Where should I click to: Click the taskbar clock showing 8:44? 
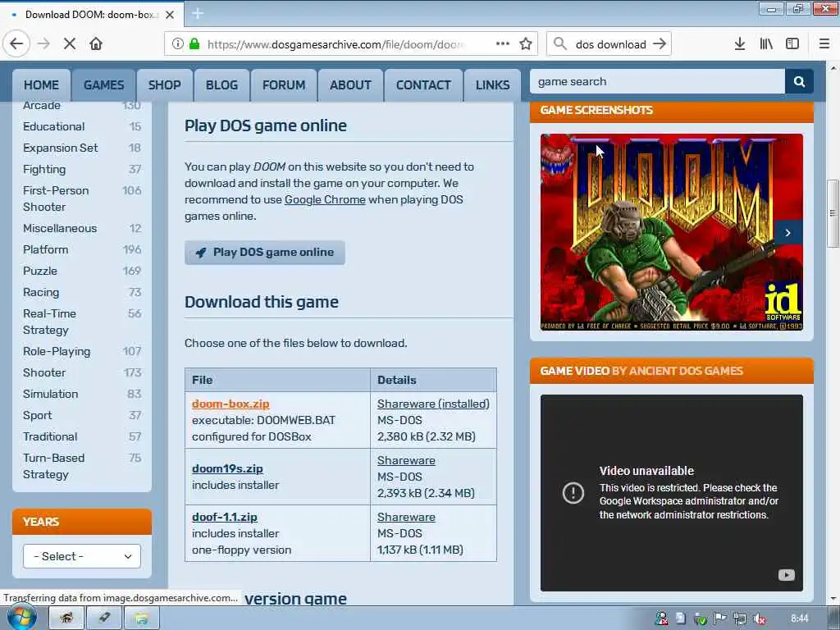coord(799,619)
